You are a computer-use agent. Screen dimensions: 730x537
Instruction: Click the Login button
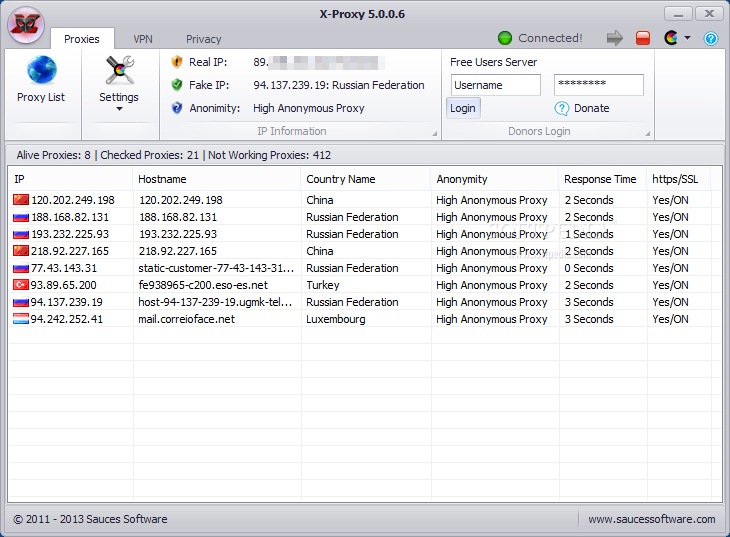click(x=463, y=108)
